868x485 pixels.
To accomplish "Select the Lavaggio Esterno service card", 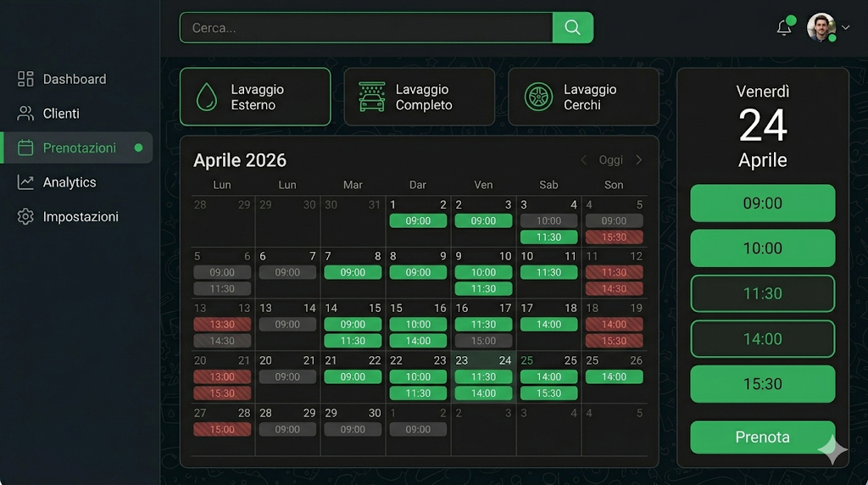I will (255, 97).
